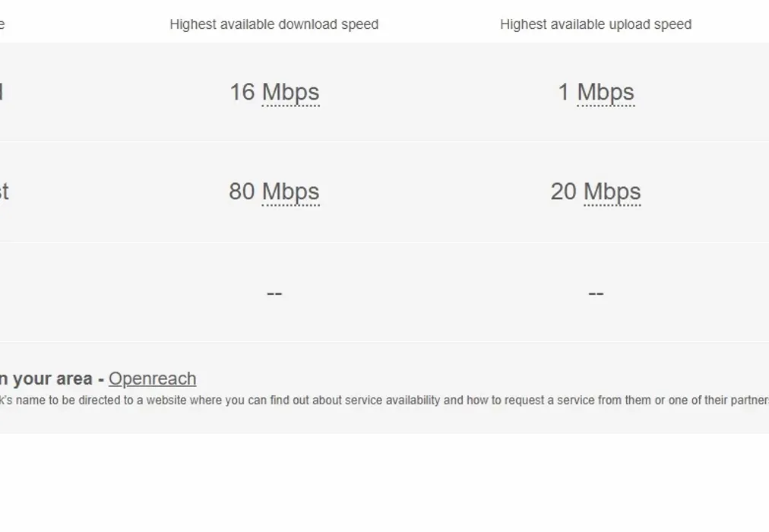Click the number 16 download value
Viewport: 769px width, 532px height.
(x=242, y=92)
